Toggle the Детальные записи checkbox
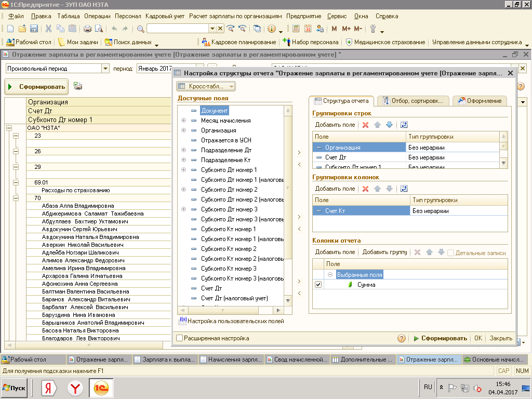 (450, 253)
